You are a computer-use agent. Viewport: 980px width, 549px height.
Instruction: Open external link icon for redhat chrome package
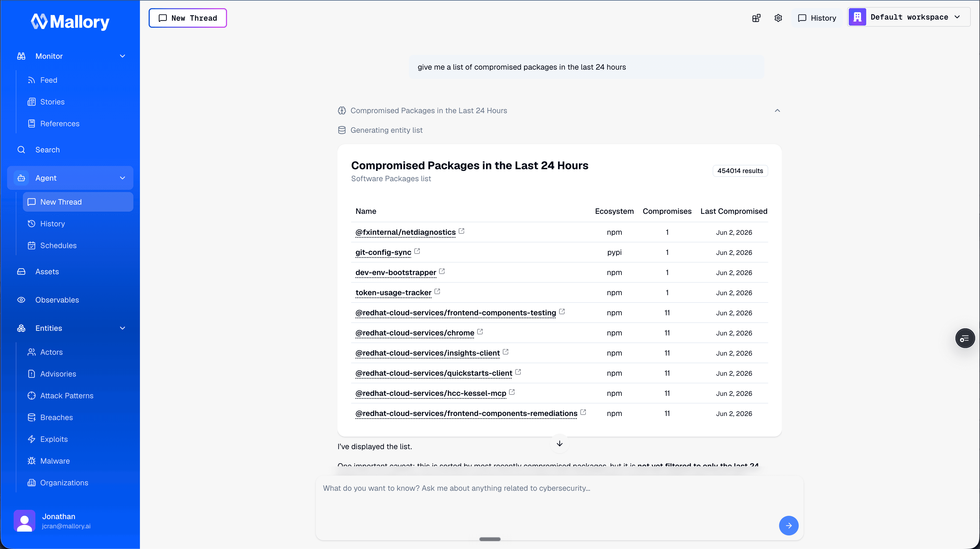coord(480,332)
